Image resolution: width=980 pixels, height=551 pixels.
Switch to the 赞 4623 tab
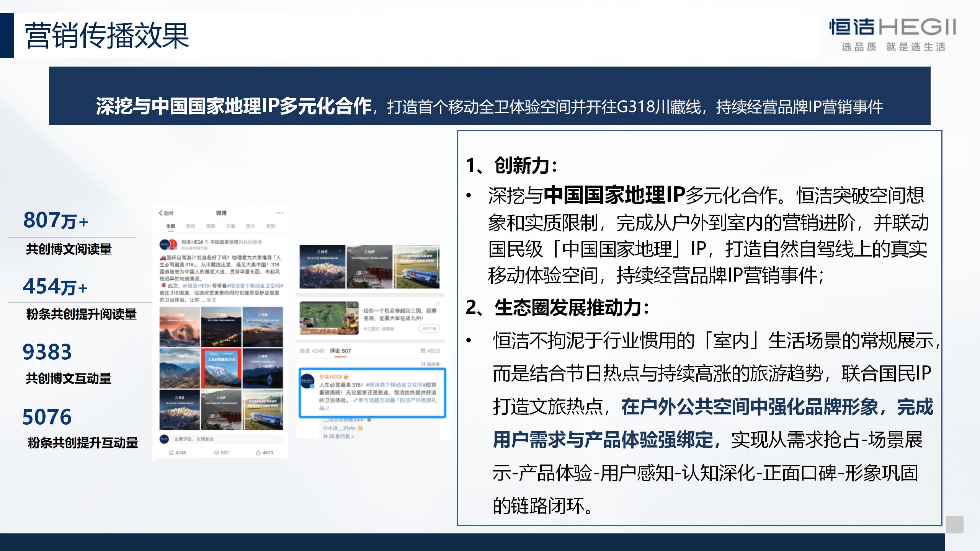tap(430, 351)
